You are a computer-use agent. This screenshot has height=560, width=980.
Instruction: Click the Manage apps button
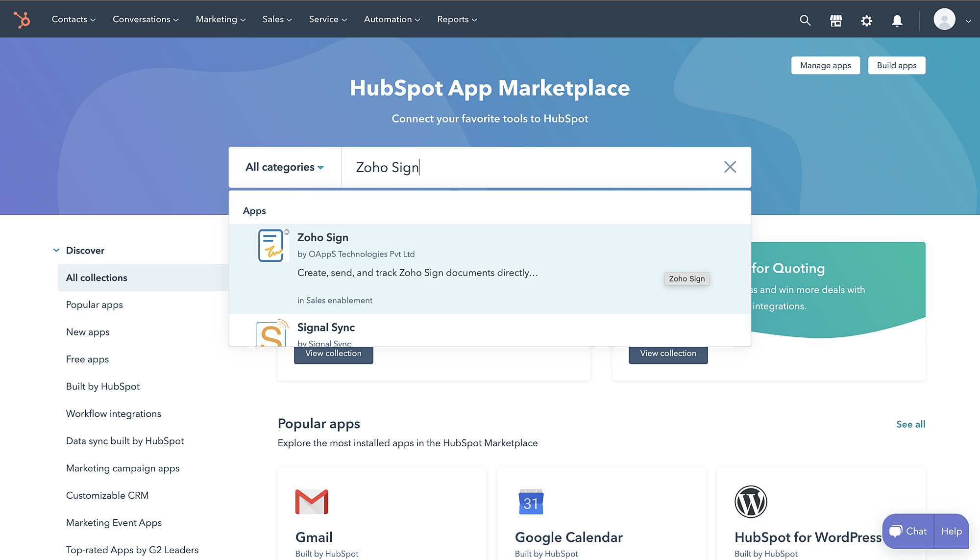(826, 65)
